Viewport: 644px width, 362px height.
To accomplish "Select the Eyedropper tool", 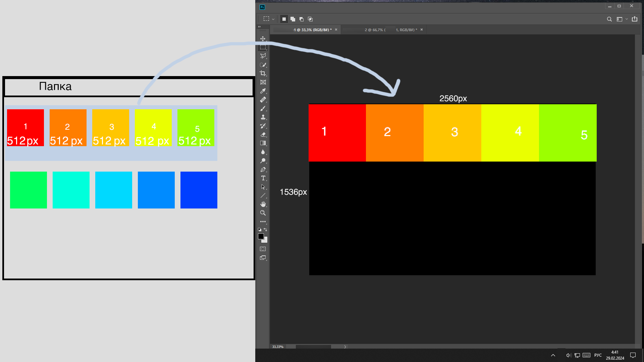I will coord(263,91).
